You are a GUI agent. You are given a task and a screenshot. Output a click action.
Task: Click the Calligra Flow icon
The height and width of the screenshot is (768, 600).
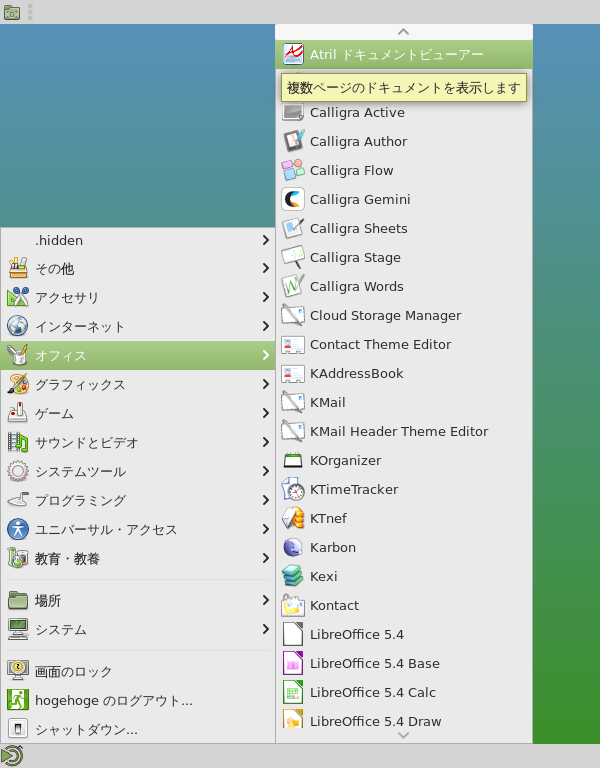click(293, 170)
